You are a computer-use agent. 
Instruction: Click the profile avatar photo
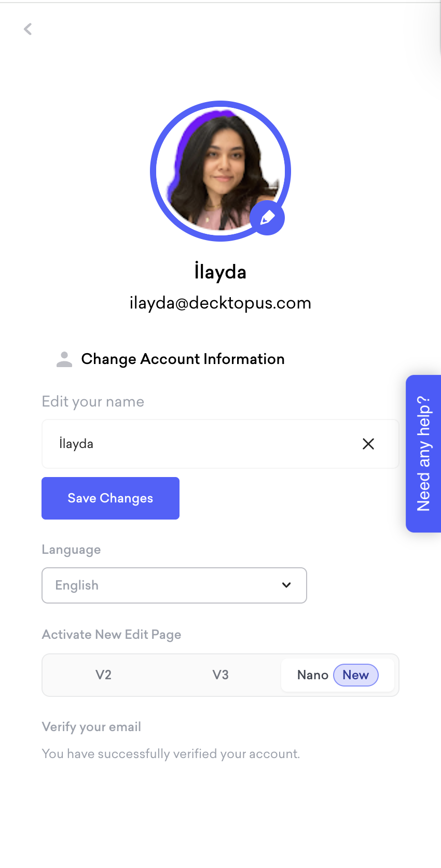coord(220,171)
